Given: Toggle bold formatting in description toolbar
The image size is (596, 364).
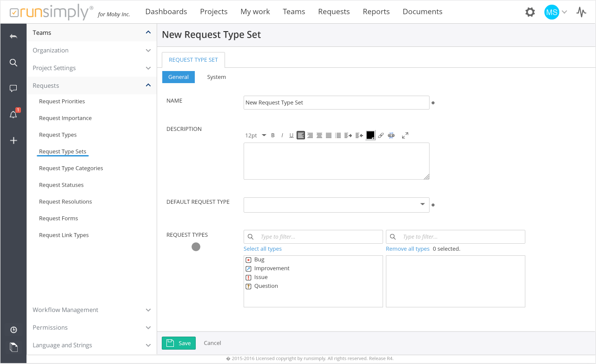Looking at the screenshot, I should [273, 136].
